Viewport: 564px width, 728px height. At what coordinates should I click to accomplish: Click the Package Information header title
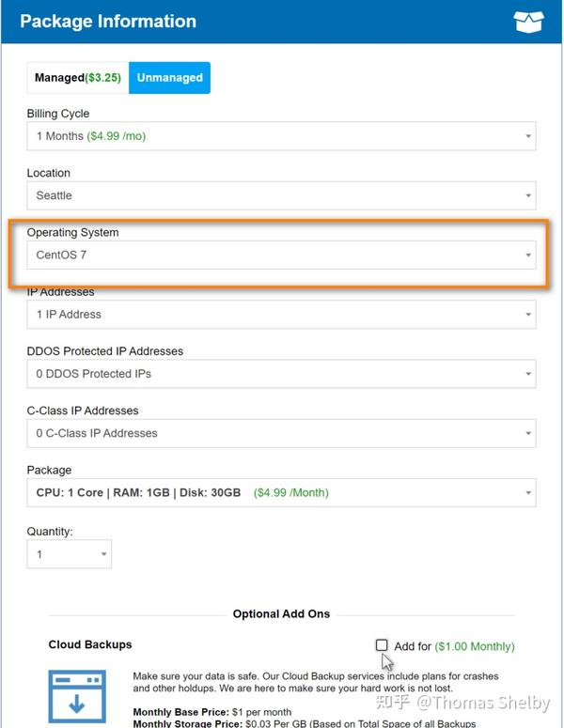[108, 21]
